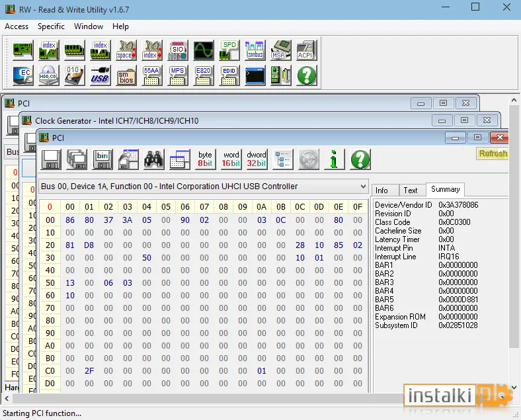The height and width of the screenshot is (420, 521).
Task: Open the SMBus access tool
Action: 255,50
